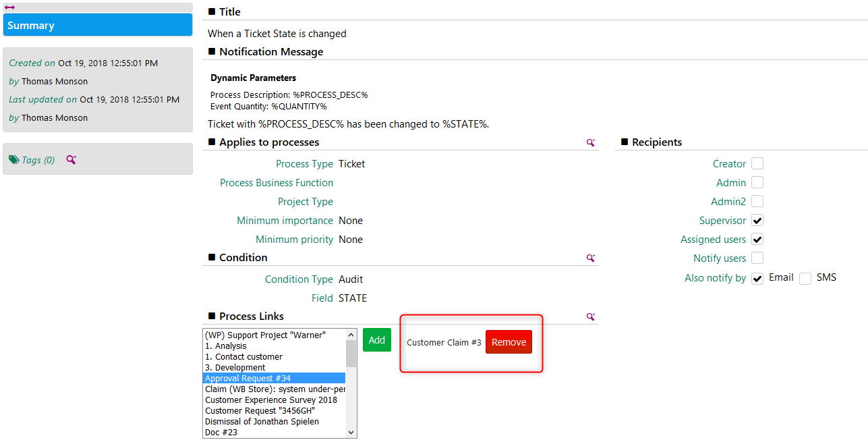Select '(WP) Support Project "Warner"' in list
This screenshot has height=440, width=868.
[x=274, y=335]
